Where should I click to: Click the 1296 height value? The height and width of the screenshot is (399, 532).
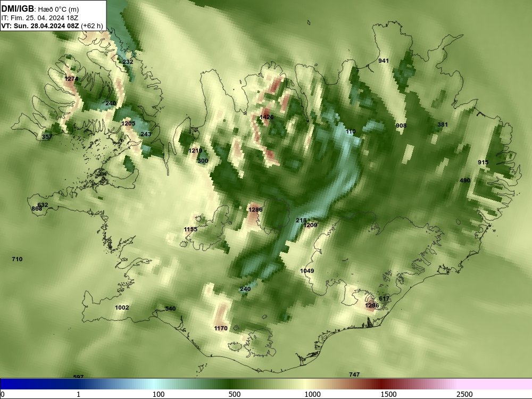[372, 305]
